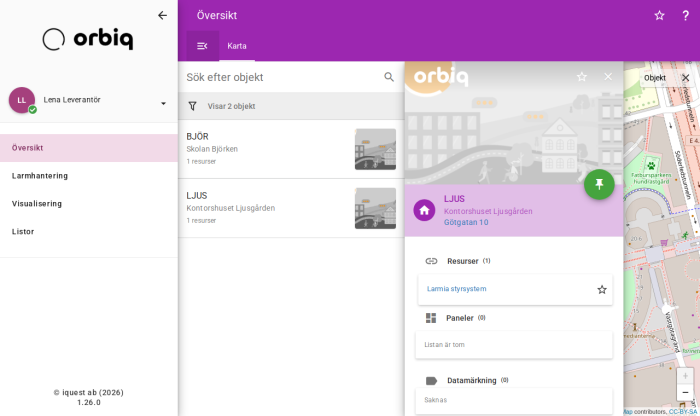Open help with the question mark icon

click(686, 16)
